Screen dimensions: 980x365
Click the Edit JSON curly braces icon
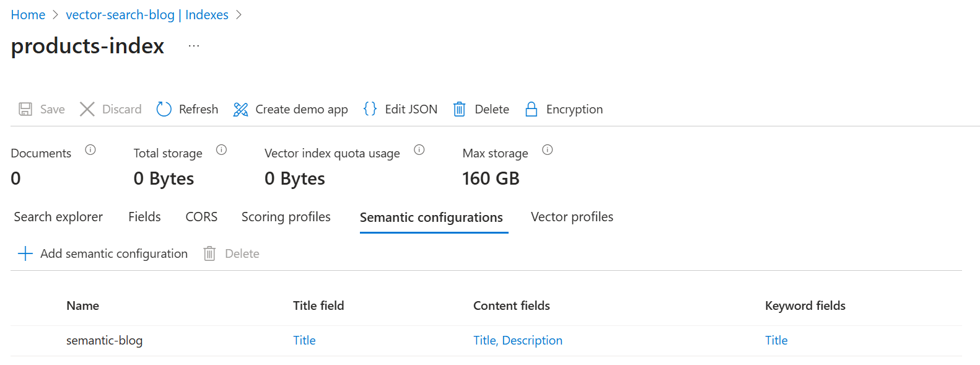coord(370,108)
